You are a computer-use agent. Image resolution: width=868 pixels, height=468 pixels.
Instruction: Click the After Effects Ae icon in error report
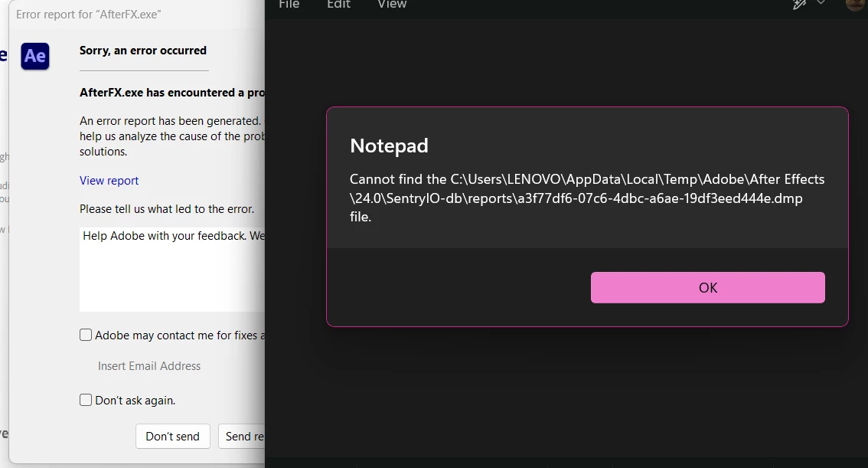(35, 56)
